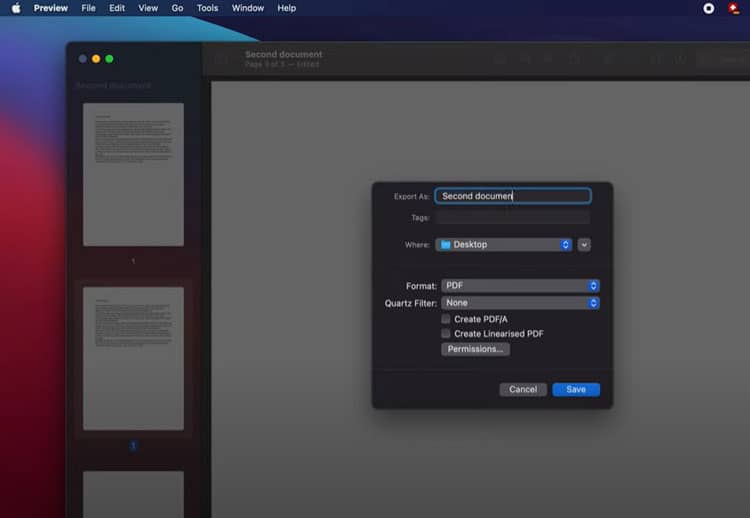Open the Quartz Filter dropdown showing None

coord(520,303)
